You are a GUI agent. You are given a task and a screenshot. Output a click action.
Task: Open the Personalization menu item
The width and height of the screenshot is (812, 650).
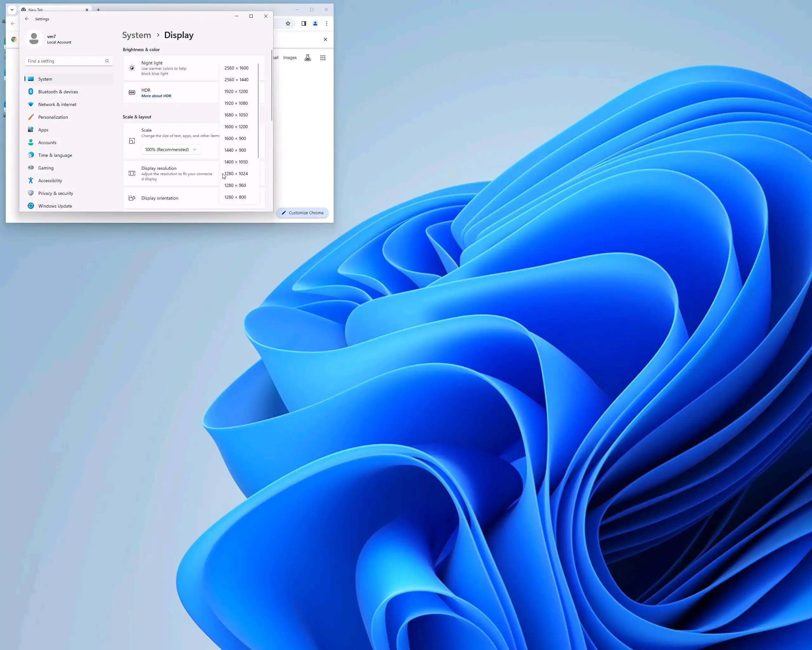click(x=53, y=117)
